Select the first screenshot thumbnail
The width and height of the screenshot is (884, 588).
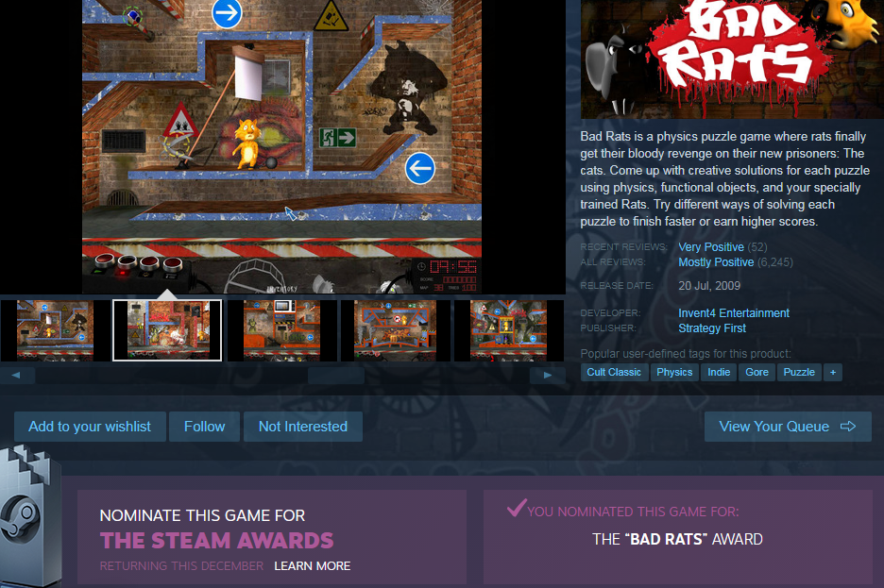pos(55,330)
